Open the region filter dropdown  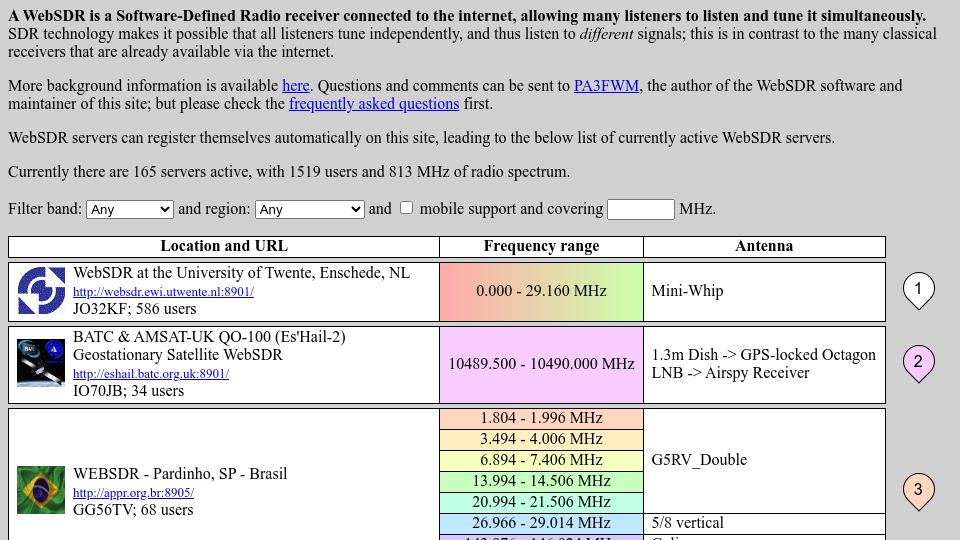click(310, 209)
